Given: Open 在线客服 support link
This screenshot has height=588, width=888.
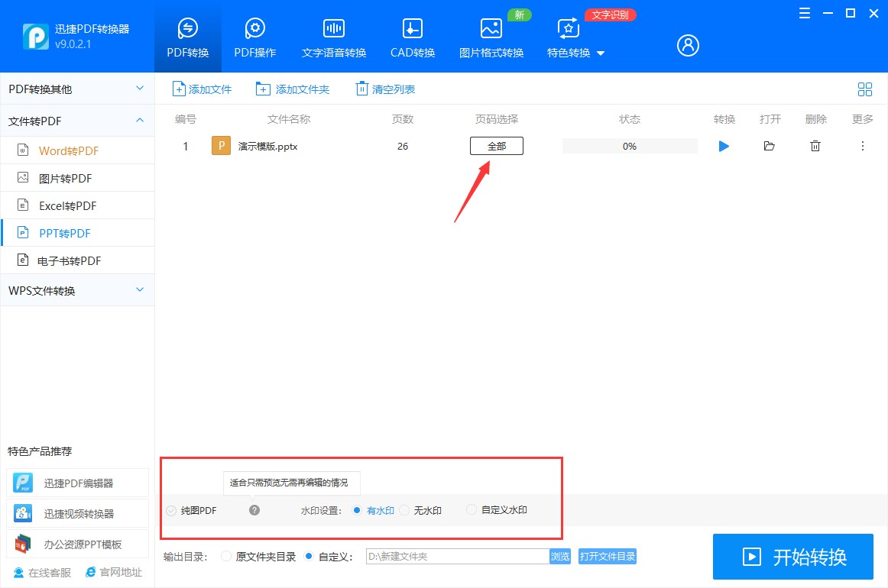Looking at the screenshot, I should pos(42,573).
